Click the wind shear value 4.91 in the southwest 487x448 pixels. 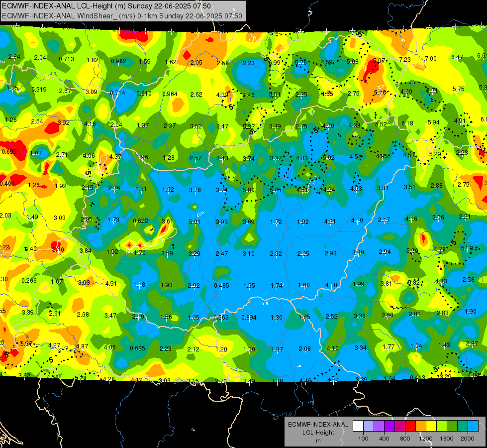[x=111, y=284]
